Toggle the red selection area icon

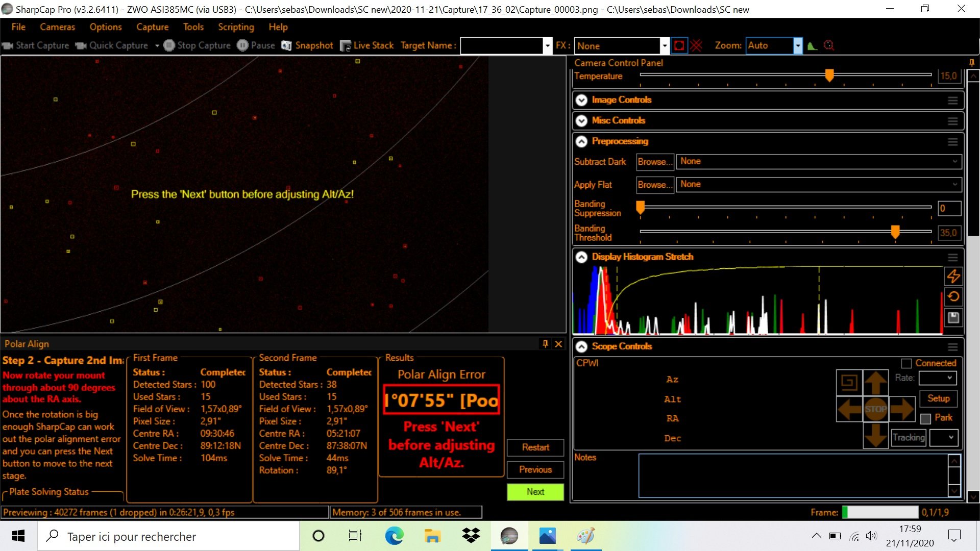point(679,45)
